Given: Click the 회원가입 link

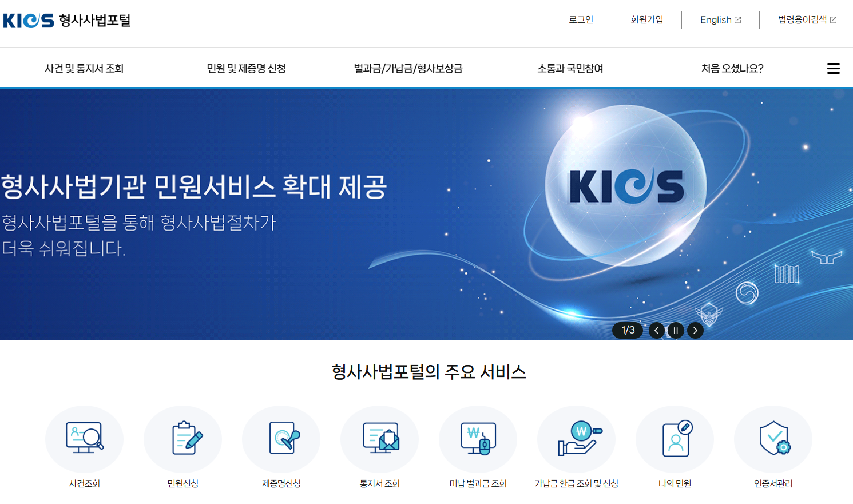Looking at the screenshot, I should pos(646,19).
